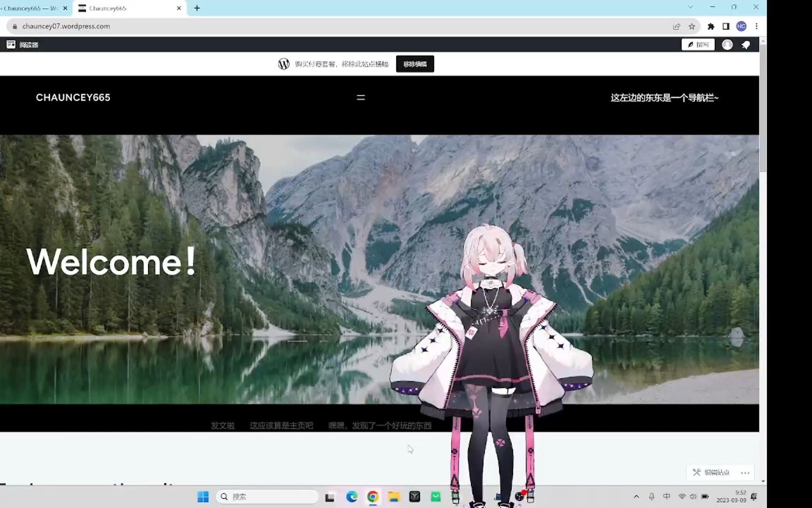Open the Windows Start menu
The image size is (812, 508).
[x=203, y=497]
